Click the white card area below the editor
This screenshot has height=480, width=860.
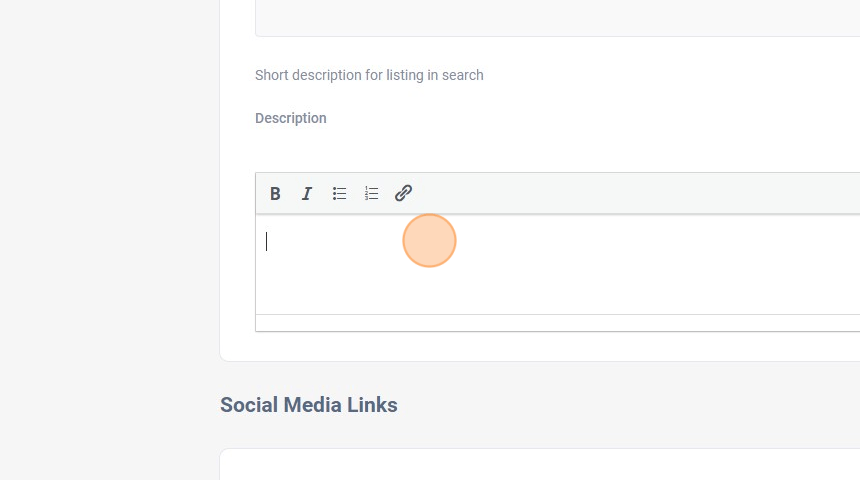[x=540, y=345]
